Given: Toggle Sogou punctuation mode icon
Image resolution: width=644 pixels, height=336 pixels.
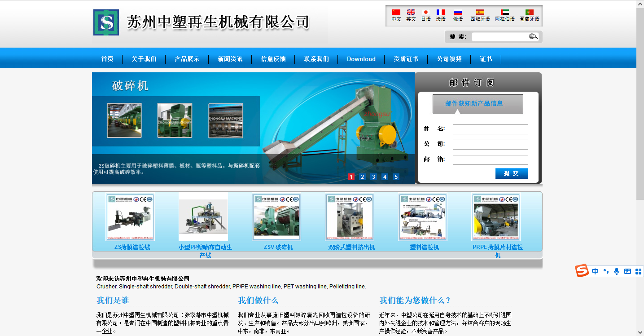Looking at the screenshot, I should point(606,271).
